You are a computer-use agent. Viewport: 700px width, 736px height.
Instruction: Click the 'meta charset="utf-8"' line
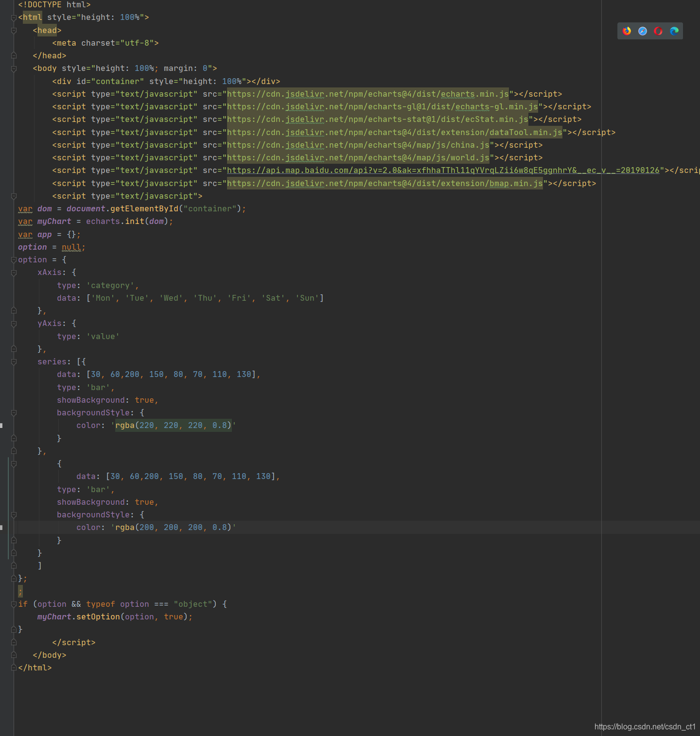(x=105, y=43)
